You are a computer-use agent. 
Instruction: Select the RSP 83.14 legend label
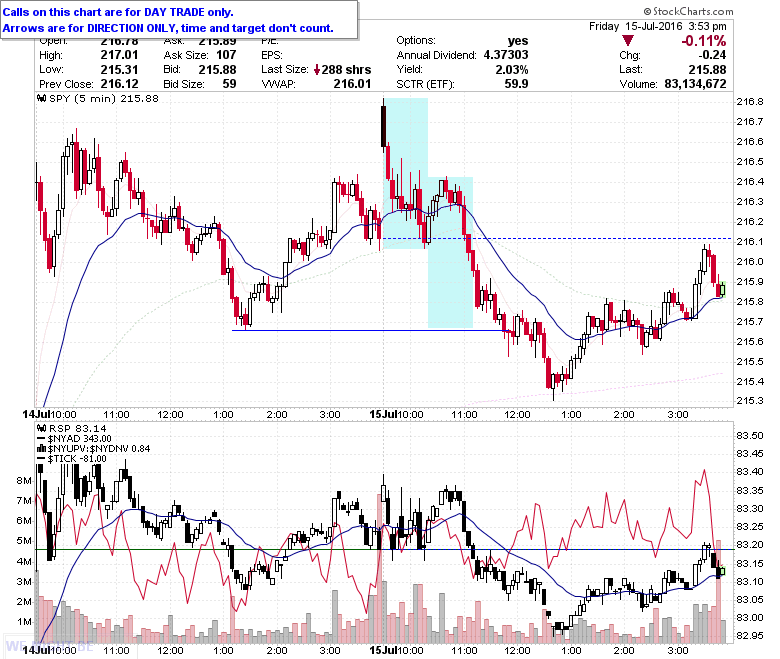click(77, 428)
